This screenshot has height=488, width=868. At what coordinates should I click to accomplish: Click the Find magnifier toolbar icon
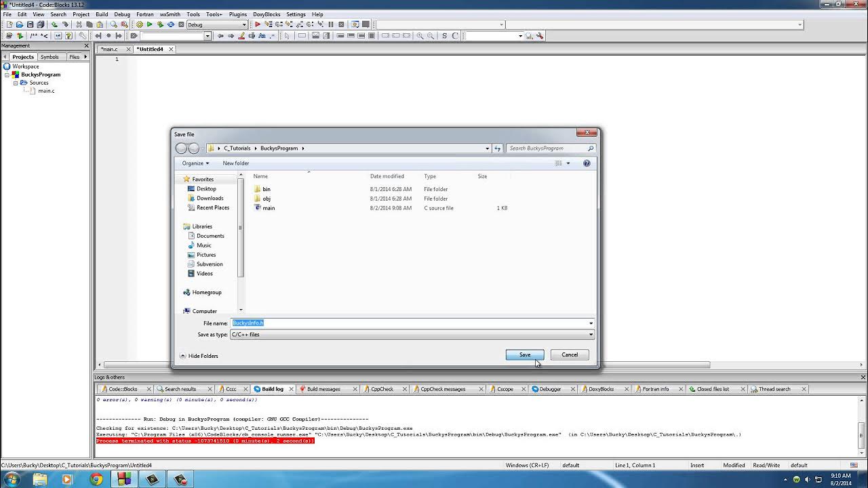coord(114,24)
